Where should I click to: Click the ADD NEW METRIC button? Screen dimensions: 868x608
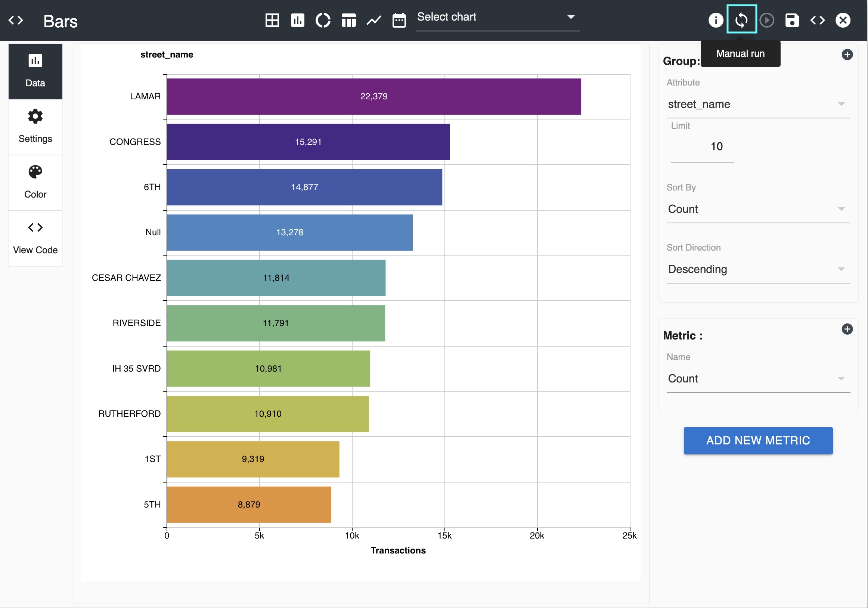[757, 440]
